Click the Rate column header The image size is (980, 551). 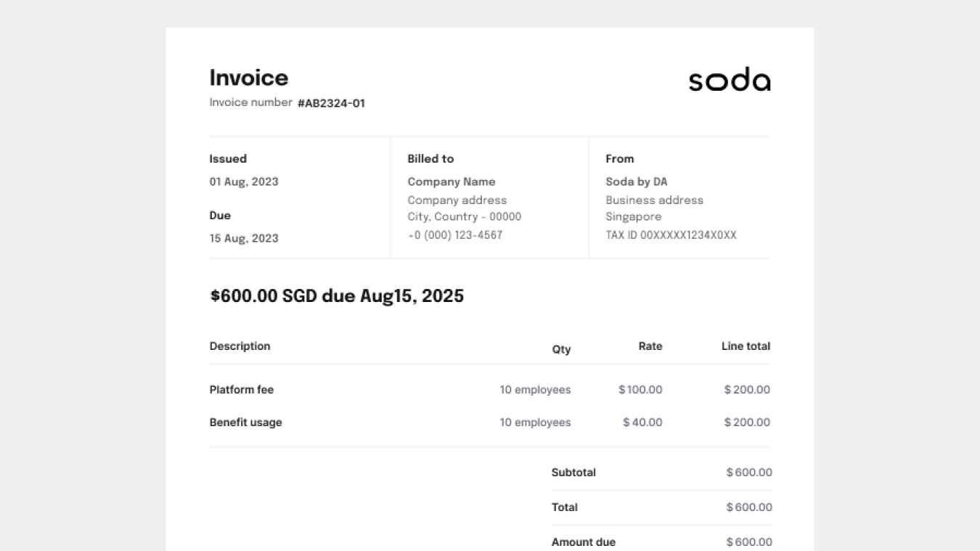pyautogui.click(x=650, y=346)
